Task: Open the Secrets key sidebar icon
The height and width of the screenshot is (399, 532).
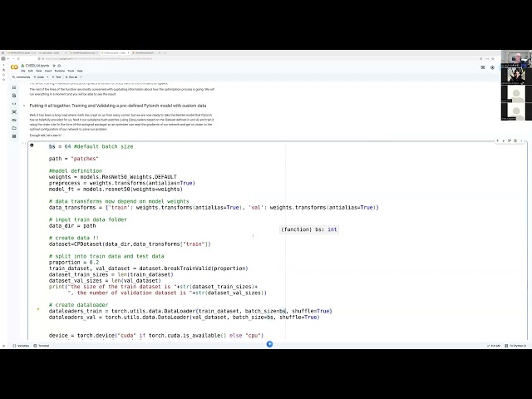Action: pyautogui.click(x=14, y=120)
